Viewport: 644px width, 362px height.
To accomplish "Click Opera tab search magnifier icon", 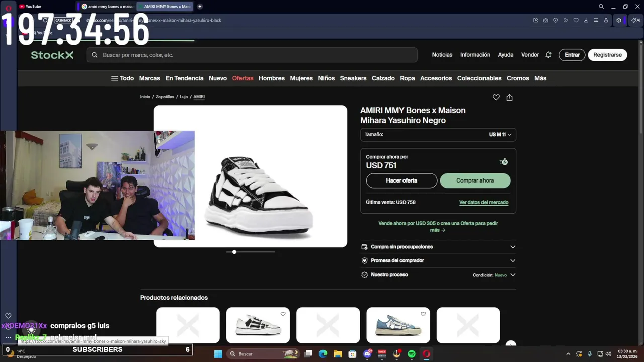I will point(601,7).
